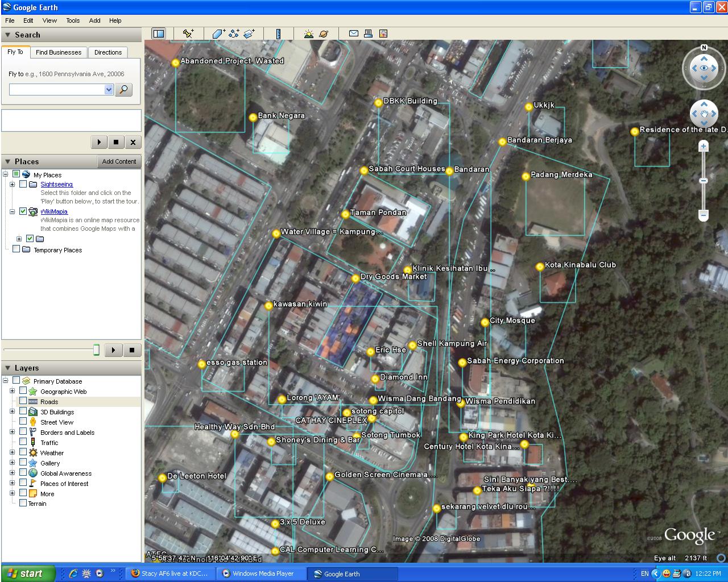
Task: Click the Kota Kinabalu Club placemark pin
Action: click(540, 267)
